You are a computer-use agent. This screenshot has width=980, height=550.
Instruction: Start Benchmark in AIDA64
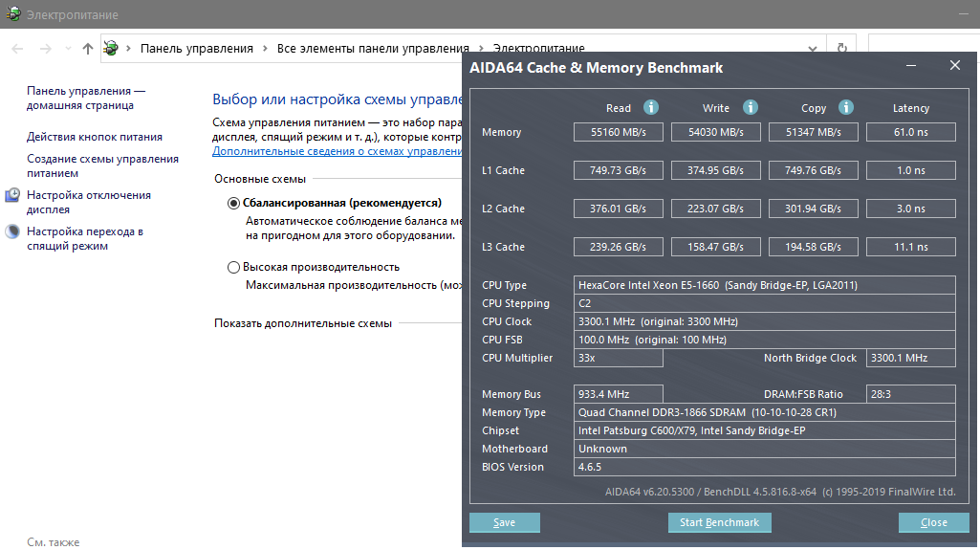[719, 522]
